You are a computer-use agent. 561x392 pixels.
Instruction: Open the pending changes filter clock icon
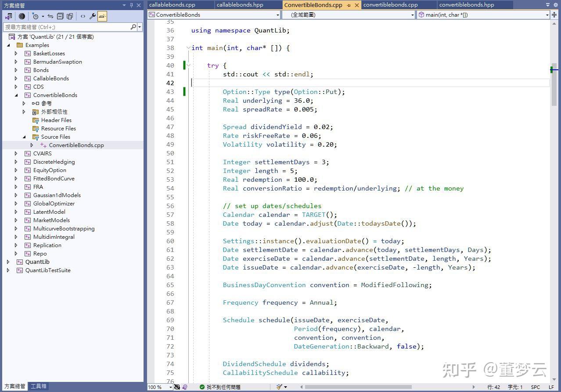[x=36, y=16]
